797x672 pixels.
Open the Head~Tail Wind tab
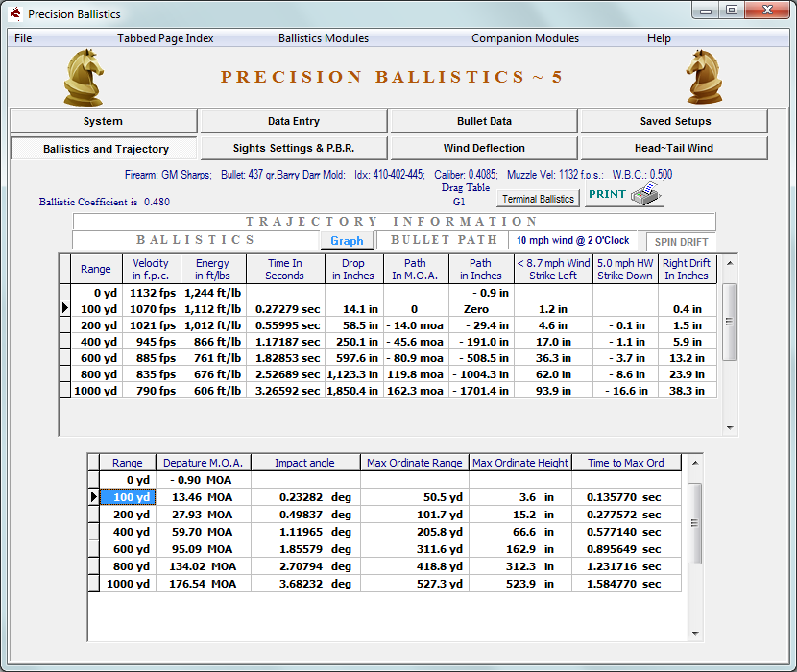tap(674, 148)
